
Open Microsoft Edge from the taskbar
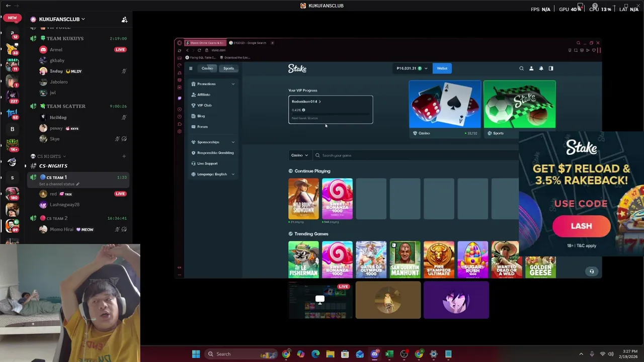coord(315,354)
